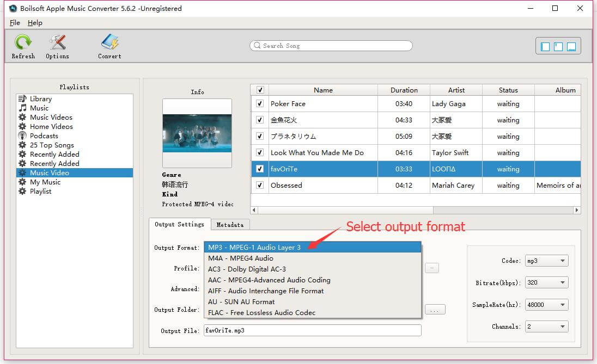Click the magnifier icon in search box
Viewport: 597px width, 364px height.
[x=258, y=45]
